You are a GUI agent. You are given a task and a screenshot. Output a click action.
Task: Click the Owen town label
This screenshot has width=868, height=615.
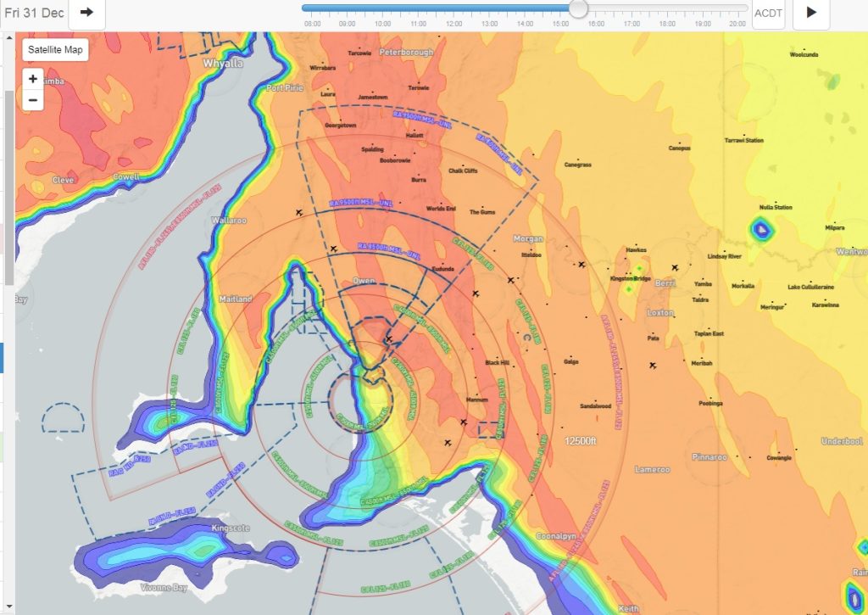(364, 281)
